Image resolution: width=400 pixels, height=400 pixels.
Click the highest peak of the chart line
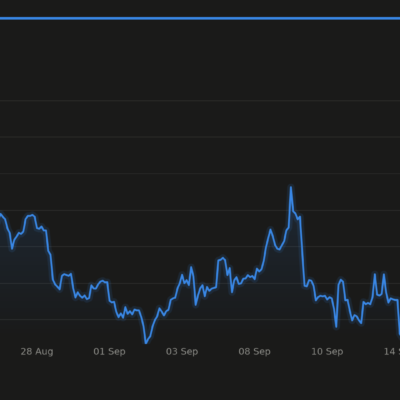[291, 187]
